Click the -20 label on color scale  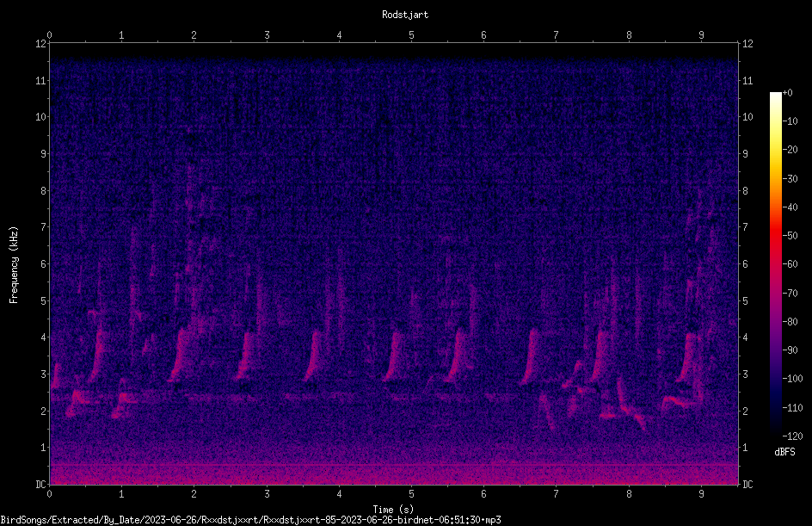tap(790, 150)
